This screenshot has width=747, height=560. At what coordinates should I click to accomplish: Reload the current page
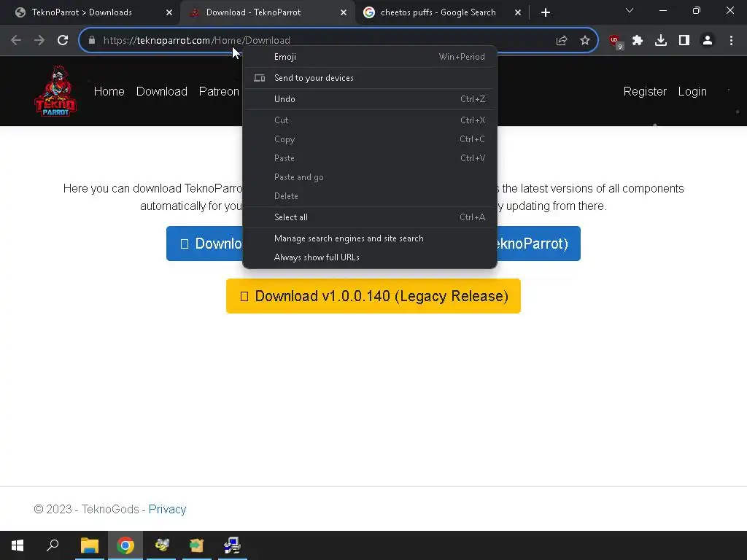pyautogui.click(x=63, y=41)
